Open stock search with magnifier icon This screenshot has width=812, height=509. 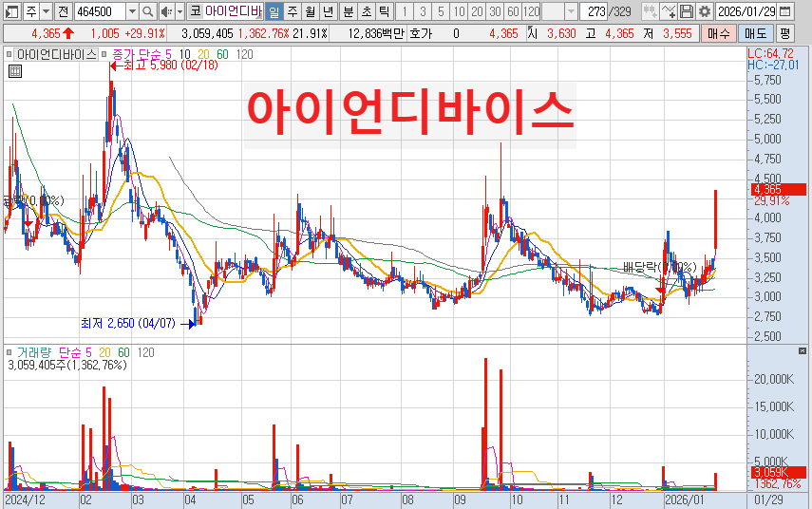[x=148, y=10]
